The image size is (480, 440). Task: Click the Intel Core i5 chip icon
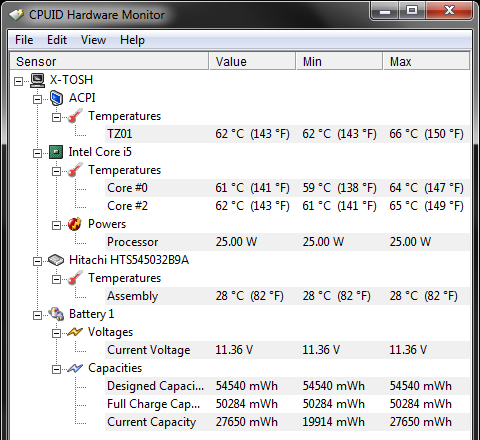point(56,152)
